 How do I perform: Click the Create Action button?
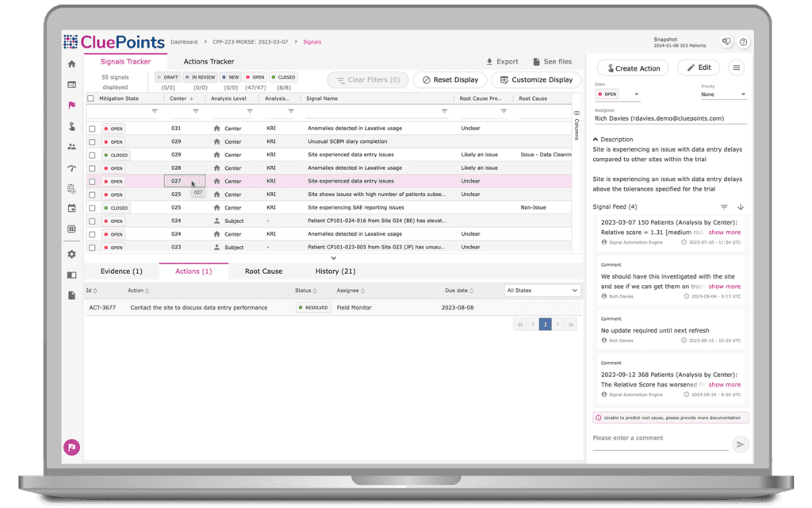click(x=632, y=67)
